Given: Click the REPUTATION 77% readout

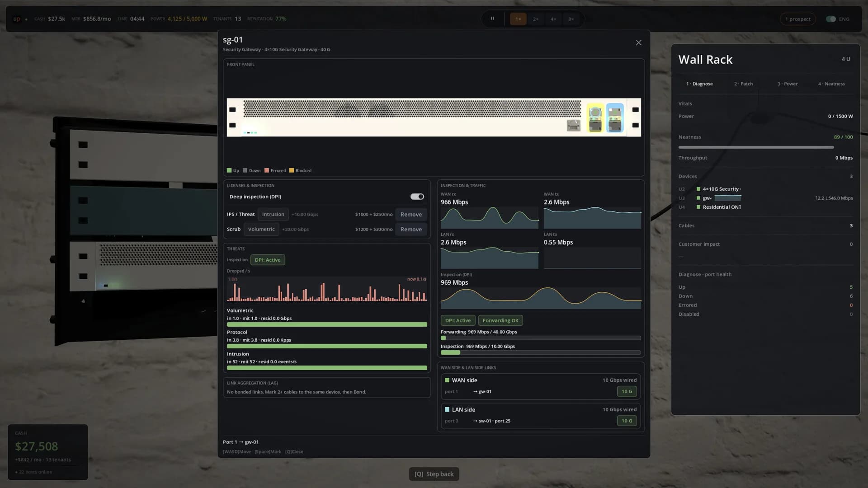Looking at the screenshot, I should pyautogui.click(x=267, y=19).
